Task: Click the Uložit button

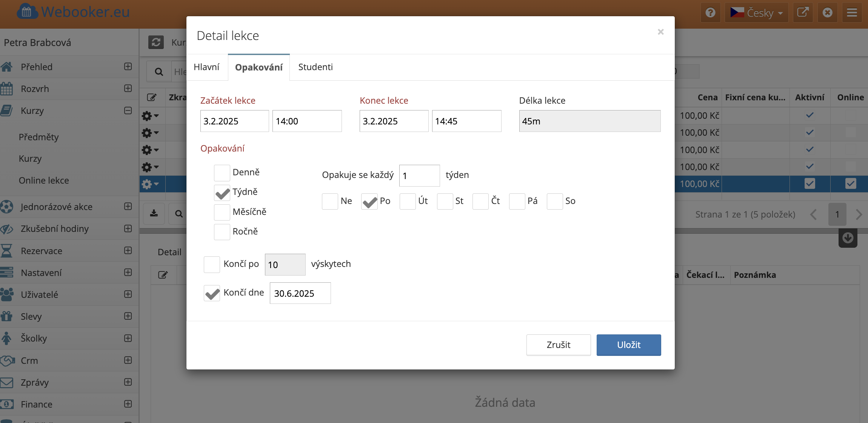Action: tap(628, 345)
